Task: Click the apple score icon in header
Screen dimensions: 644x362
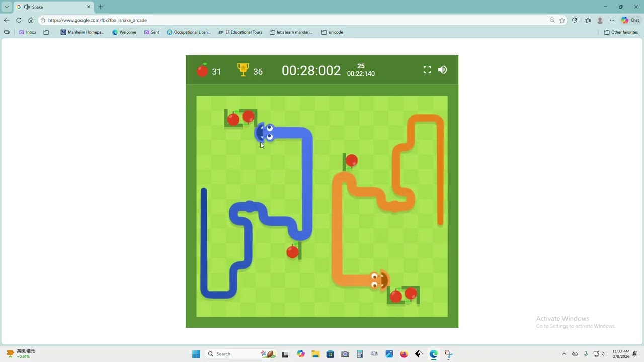Action: click(x=202, y=70)
